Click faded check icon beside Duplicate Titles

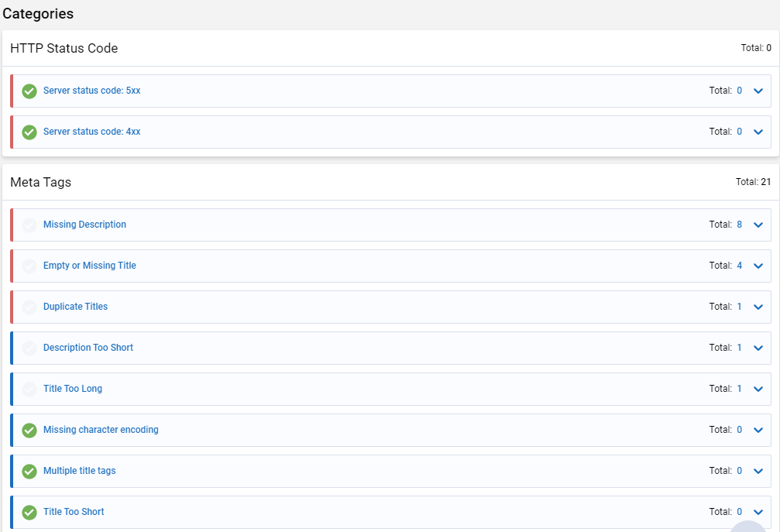coord(29,307)
